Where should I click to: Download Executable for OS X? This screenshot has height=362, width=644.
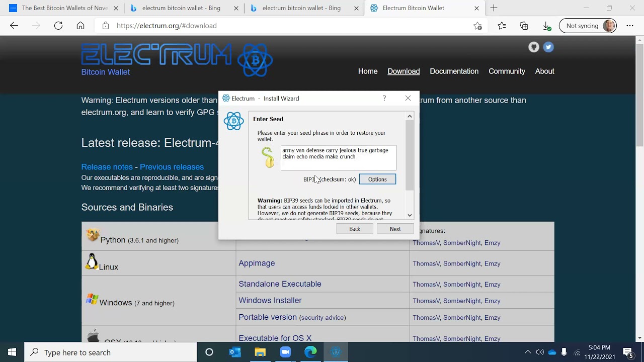point(275,338)
